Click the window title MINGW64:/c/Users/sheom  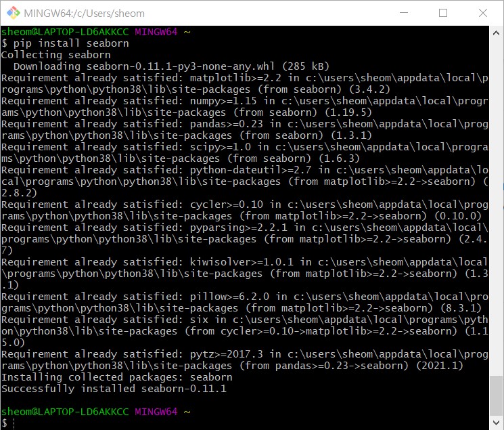pos(84,13)
